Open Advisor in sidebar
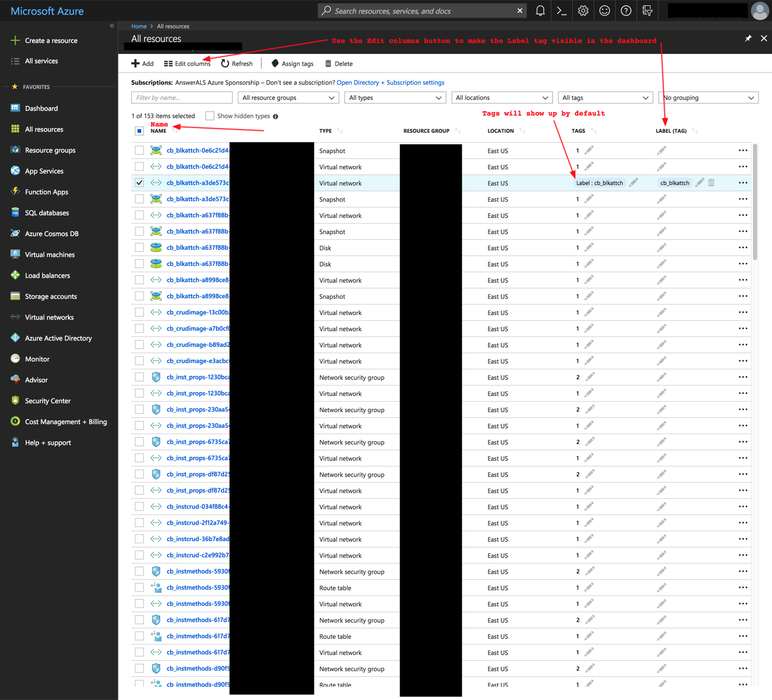The height and width of the screenshot is (700, 772). [36, 380]
